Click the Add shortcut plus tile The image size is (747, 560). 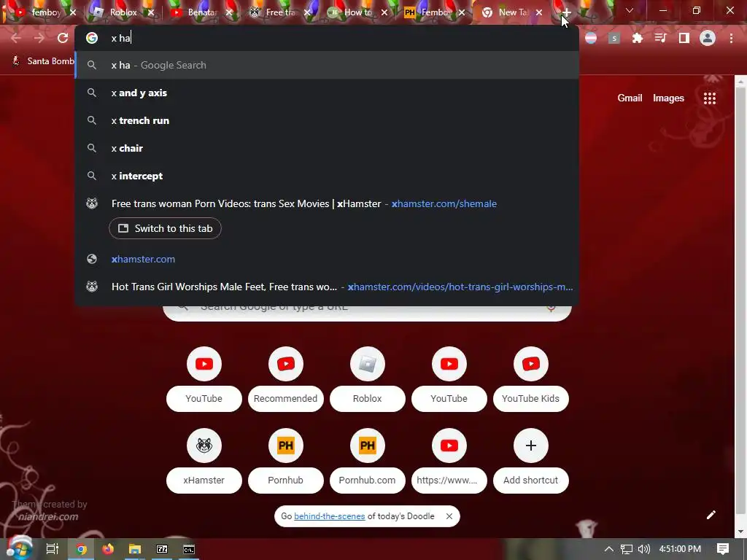531,461
